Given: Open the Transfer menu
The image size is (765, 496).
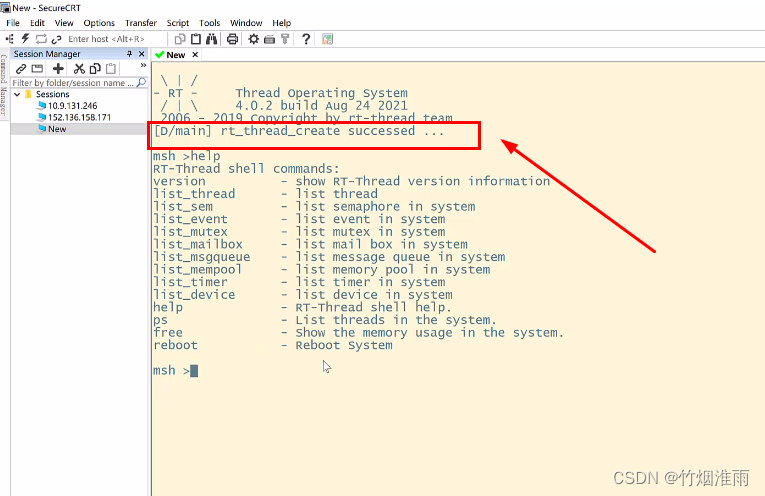Looking at the screenshot, I should [141, 23].
